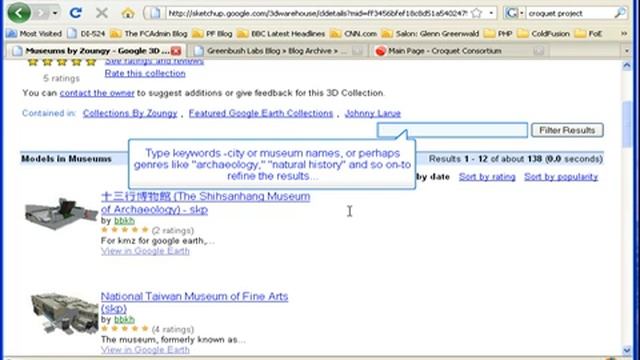
Task: Bookmark this page with the star icon
Action: point(476,13)
